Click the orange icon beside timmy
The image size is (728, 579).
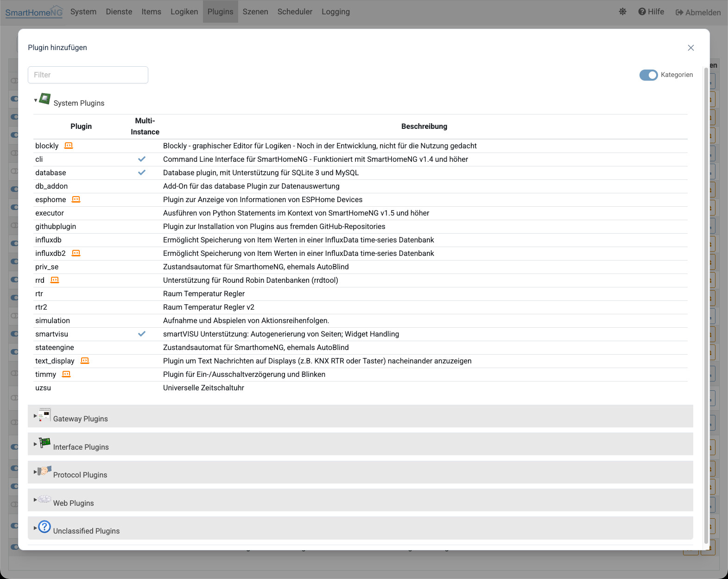click(66, 374)
